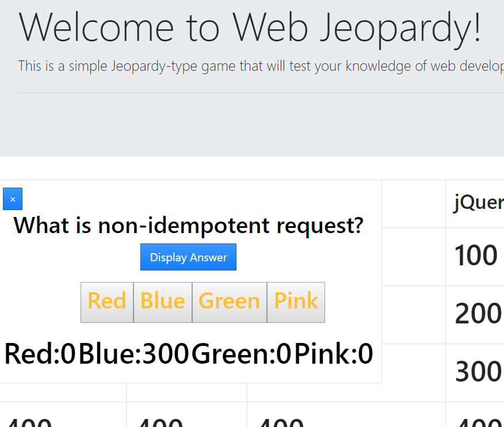Click the Display Answer button
The height and width of the screenshot is (427, 504).
[188, 257]
